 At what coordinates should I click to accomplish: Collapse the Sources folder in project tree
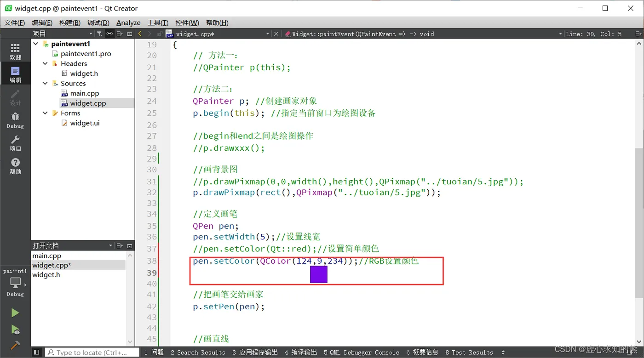45,83
